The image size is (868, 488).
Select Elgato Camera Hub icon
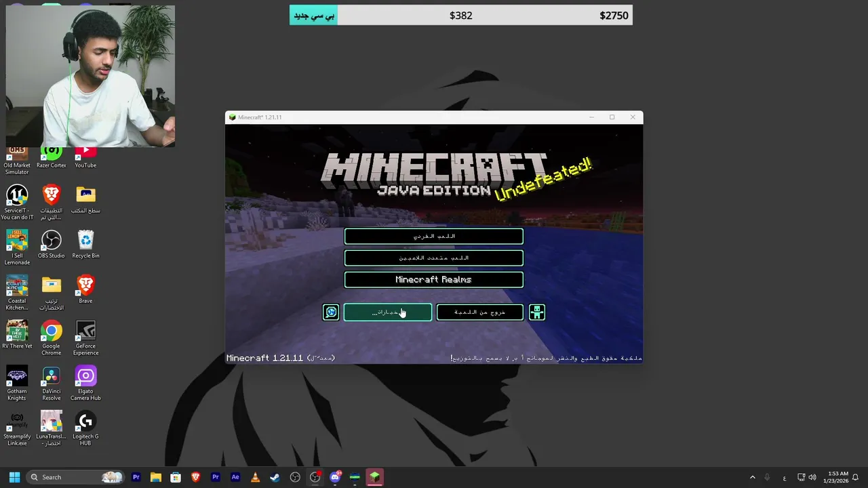click(85, 383)
